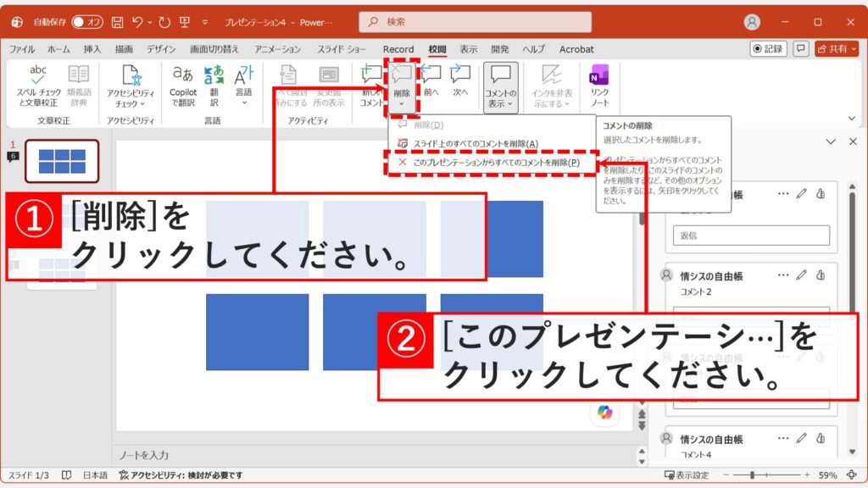Screen dimensions: 868x488
Task: Click the Redo icon in title bar
Action: coord(164,22)
